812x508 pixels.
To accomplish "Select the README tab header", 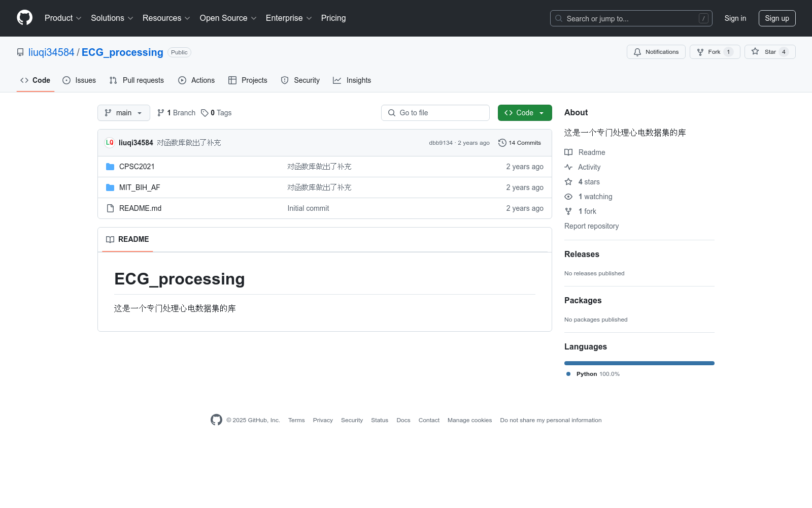I will pos(127,239).
